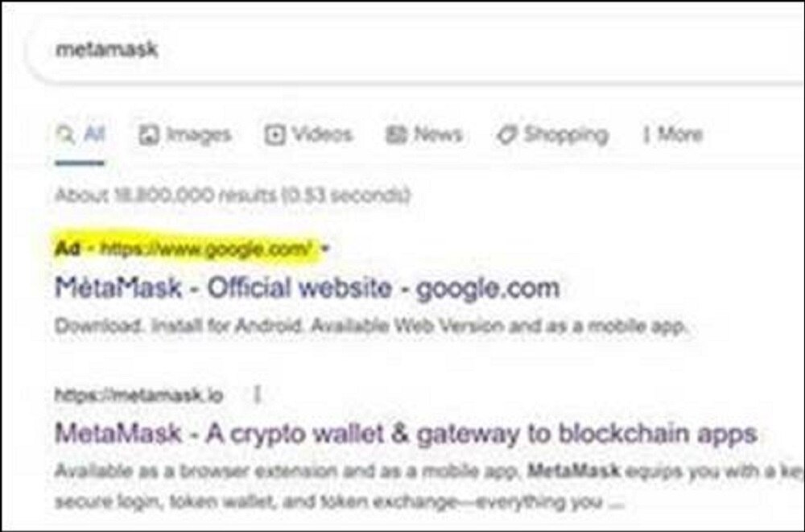Screen dimensions: 805x532
Task: Click the highlighted https://www.google.com/ ad URL
Action: coord(204,249)
